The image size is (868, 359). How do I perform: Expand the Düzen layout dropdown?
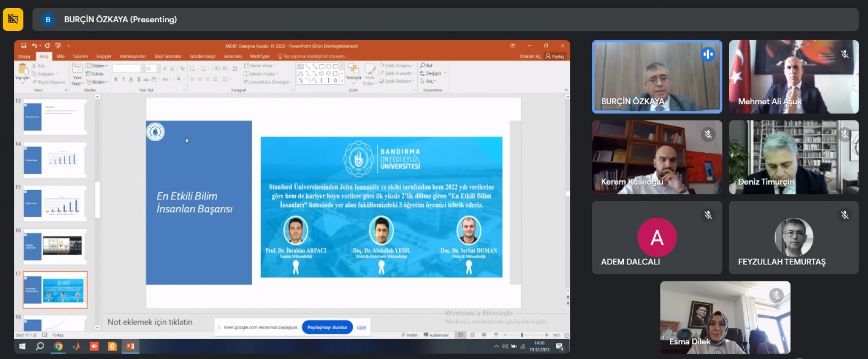(97, 66)
